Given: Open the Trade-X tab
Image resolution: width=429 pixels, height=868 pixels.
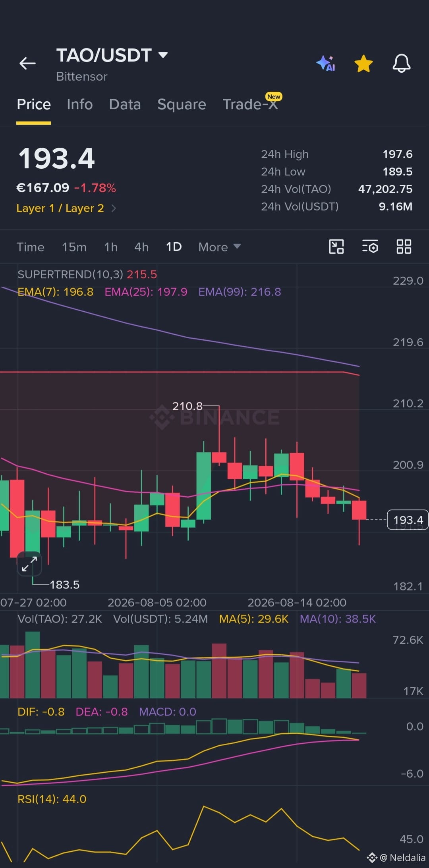Looking at the screenshot, I should point(250,104).
